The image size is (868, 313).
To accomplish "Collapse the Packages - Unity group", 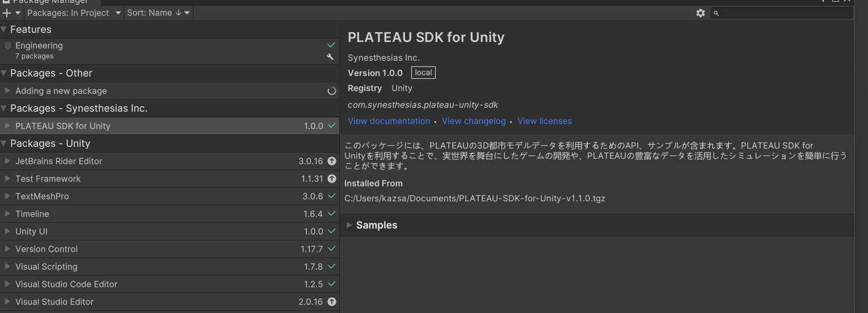I will [5, 143].
